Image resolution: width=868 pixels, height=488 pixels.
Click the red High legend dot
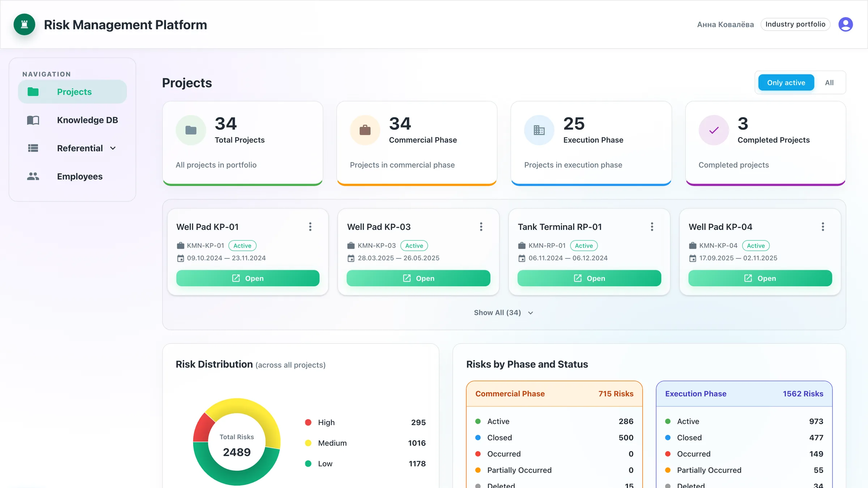pos(308,423)
